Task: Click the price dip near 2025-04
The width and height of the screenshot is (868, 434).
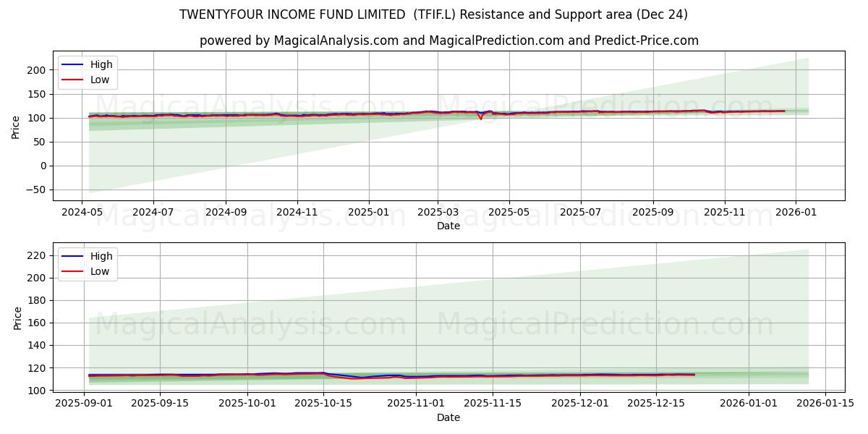Action: point(480,117)
